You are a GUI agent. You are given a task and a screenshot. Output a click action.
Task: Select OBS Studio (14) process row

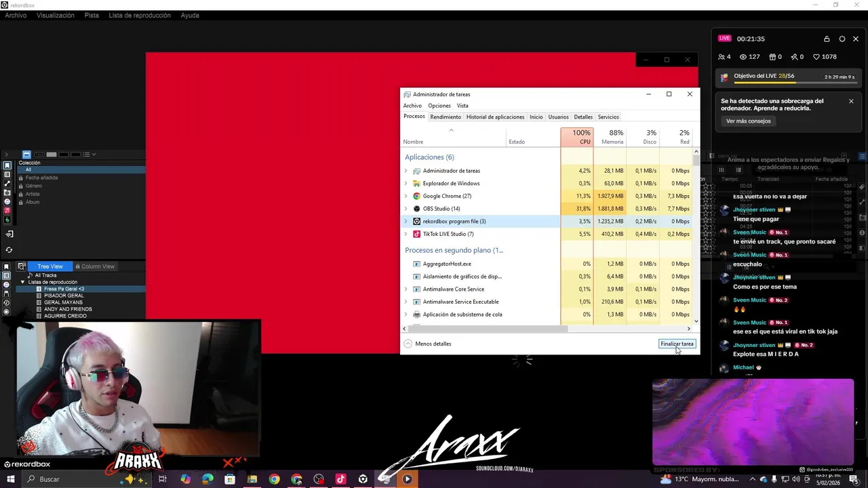click(x=547, y=209)
